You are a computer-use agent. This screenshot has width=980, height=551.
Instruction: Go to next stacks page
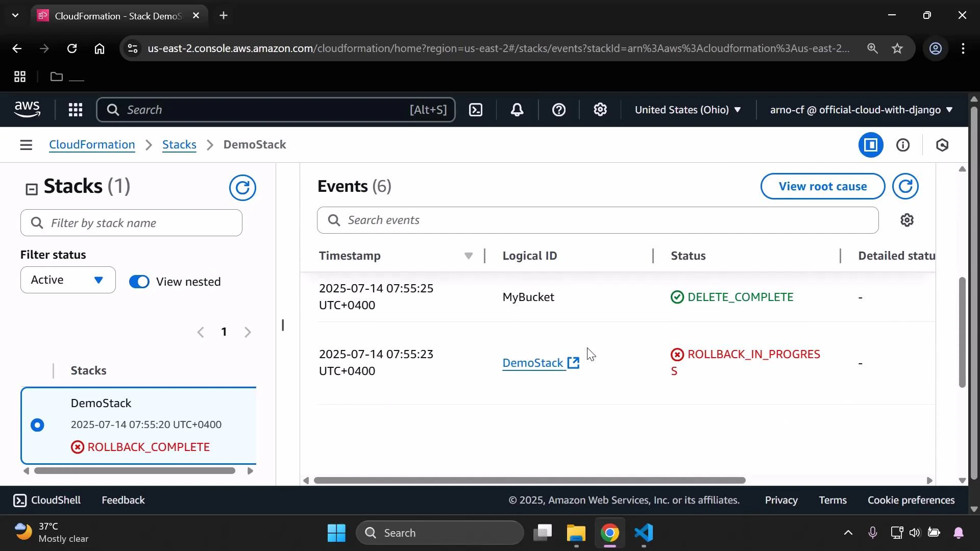coord(248,332)
